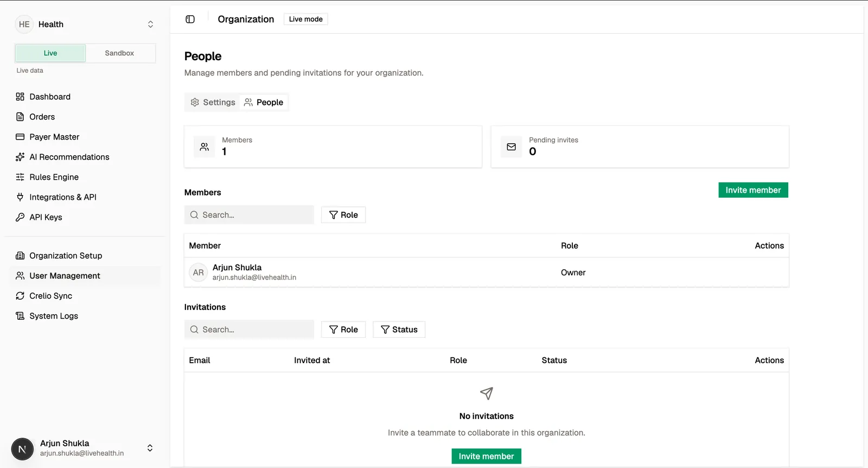868x468 pixels.
Task: Expand the Arjun Shukla account menu
Action: [x=150, y=448]
